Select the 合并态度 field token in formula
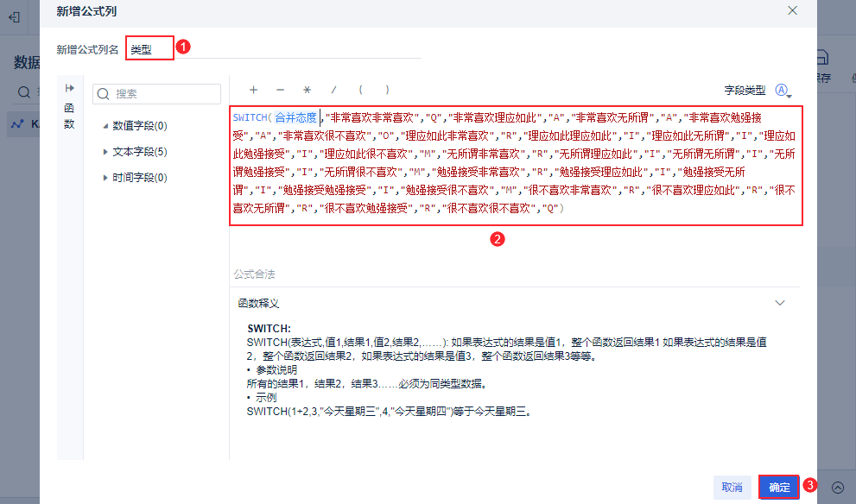 coord(295,117)
